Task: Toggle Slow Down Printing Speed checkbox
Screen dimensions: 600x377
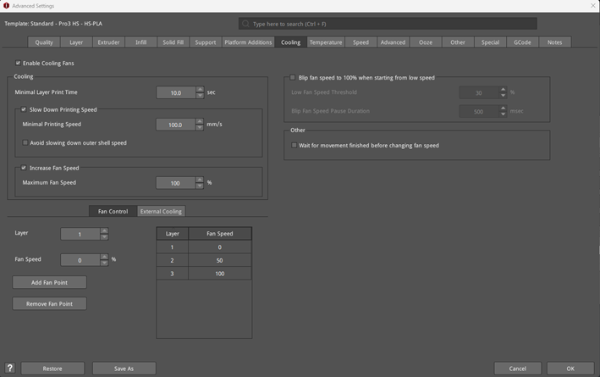Action: [x=24, y=109]
